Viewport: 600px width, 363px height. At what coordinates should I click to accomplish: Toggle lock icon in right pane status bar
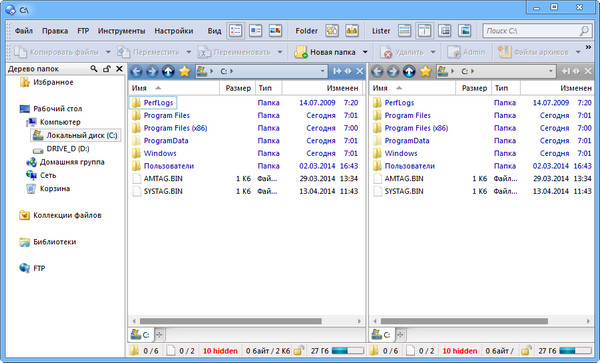coord(527,350)
